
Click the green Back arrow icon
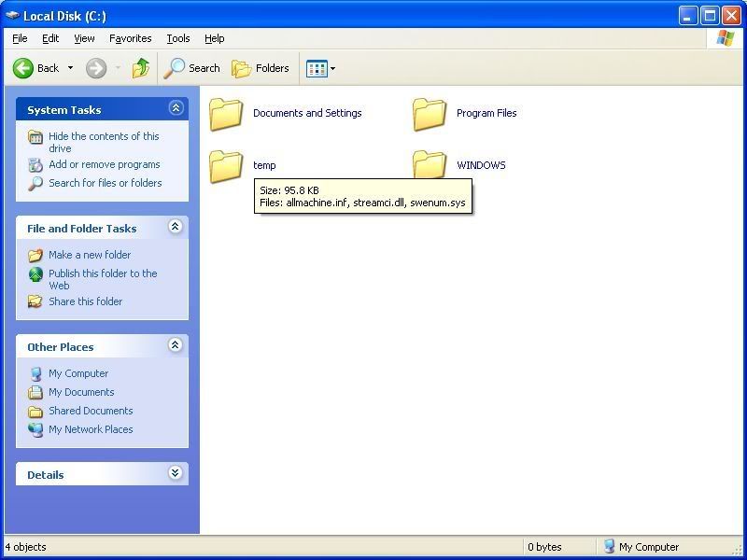[x=22, y=68]
